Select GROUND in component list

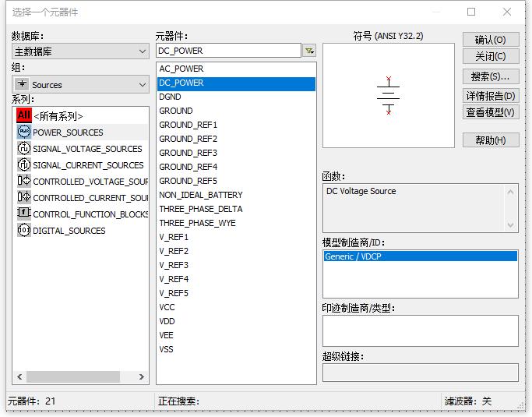click(236, 111)
